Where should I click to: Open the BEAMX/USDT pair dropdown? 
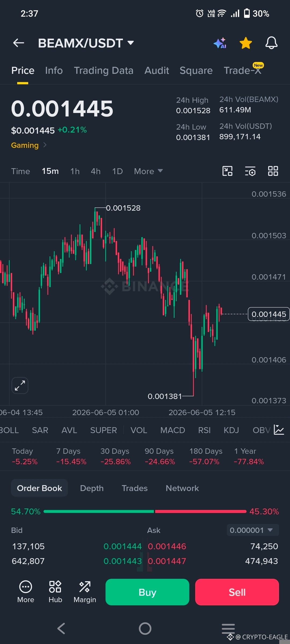click(86, 43)
